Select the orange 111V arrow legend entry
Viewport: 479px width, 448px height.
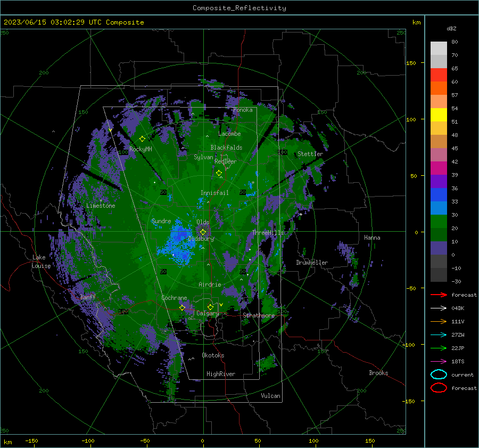click(x=439, y=321)
